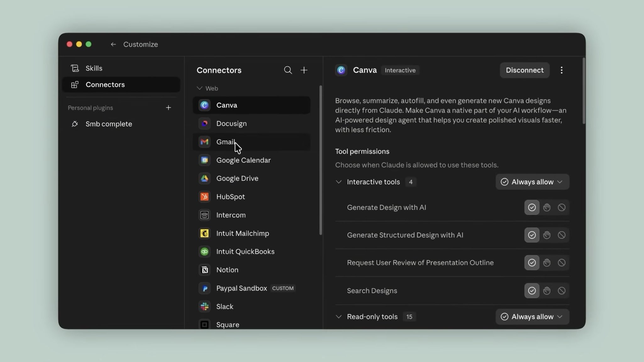Click the Canva logo in the details header
644x362 pixels.
[341, 70]
